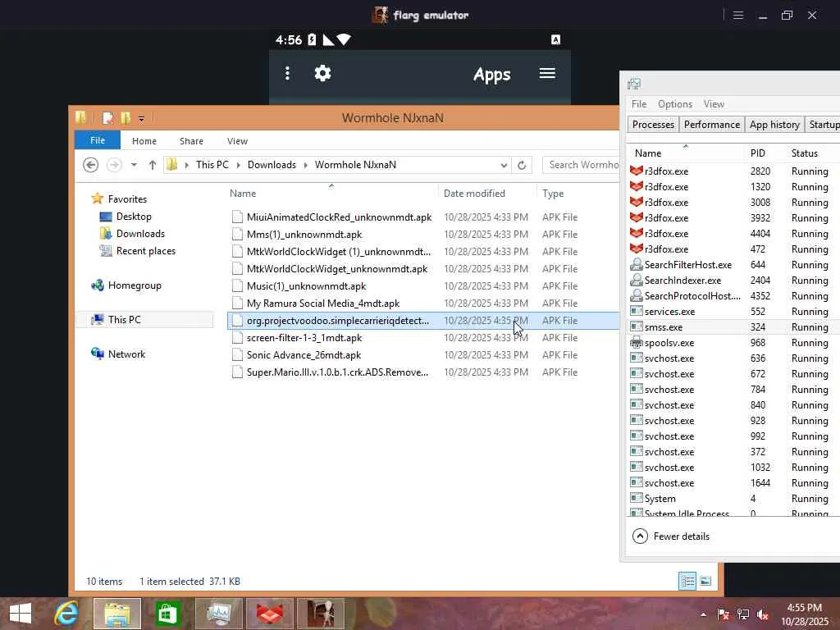Viewport: 840px width, 630px height.
Task: Select Sonic Advance_26mdt.apk file
Action: pyautogui.click(x=423, y=354)
